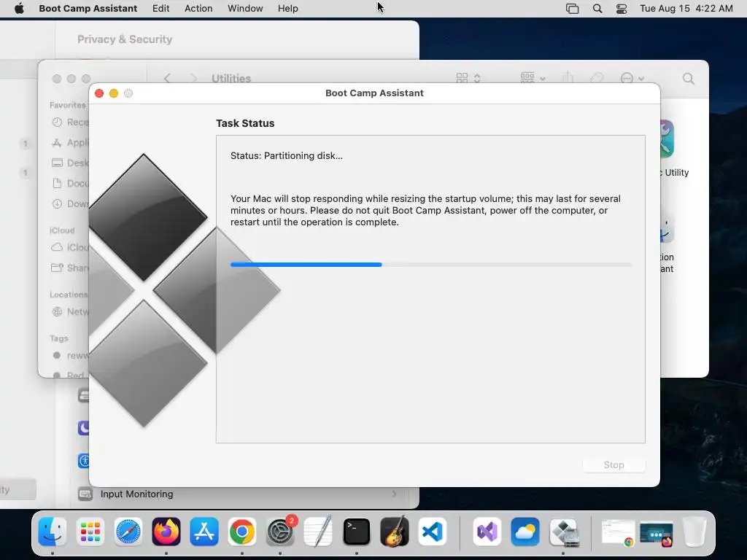
Task: Click the partitioning progress bar
Action: point(431,264)
